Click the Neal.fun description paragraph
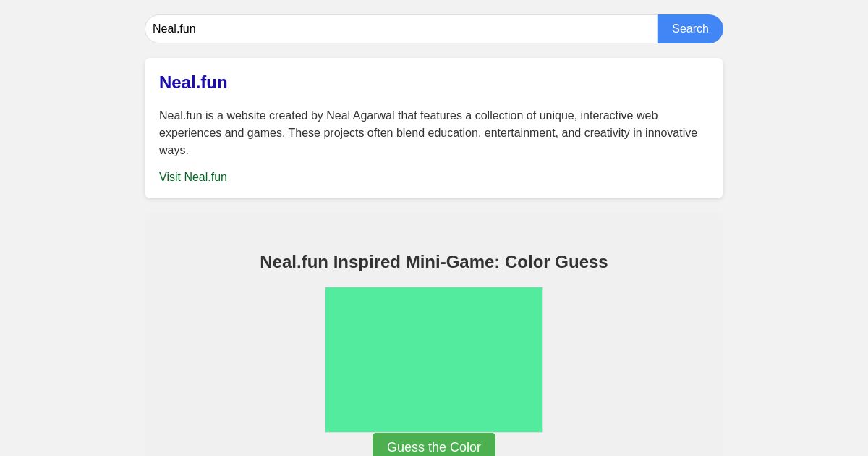The image size is (868, 456). coord(428,133)
